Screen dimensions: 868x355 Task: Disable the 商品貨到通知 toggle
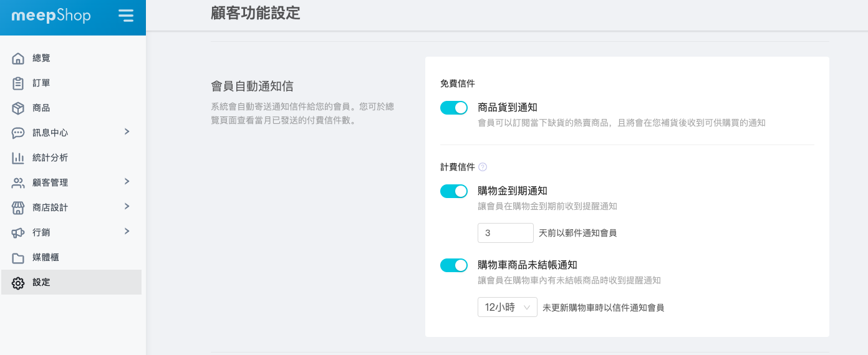coord(454,108)
